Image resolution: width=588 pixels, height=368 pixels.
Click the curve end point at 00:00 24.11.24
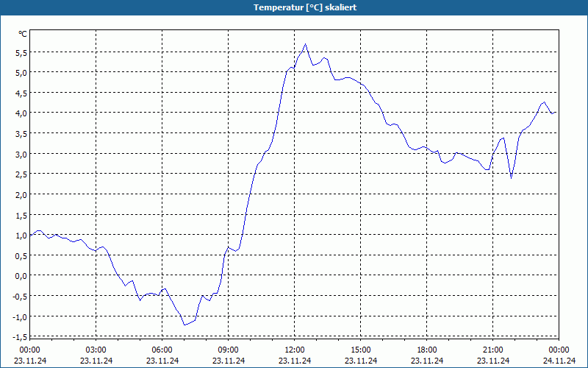tap(556, 113)
